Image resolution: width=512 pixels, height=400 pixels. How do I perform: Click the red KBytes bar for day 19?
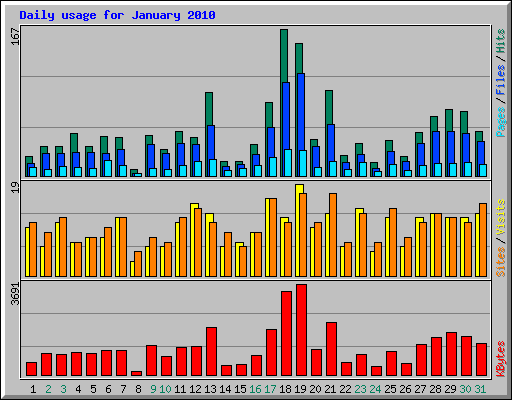(301, 330)
